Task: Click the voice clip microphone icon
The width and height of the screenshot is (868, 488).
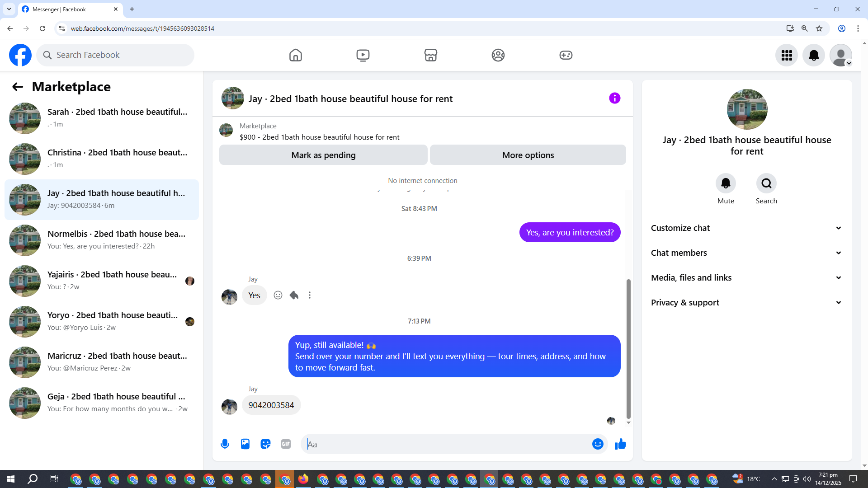Action: [x=225, y=444]
